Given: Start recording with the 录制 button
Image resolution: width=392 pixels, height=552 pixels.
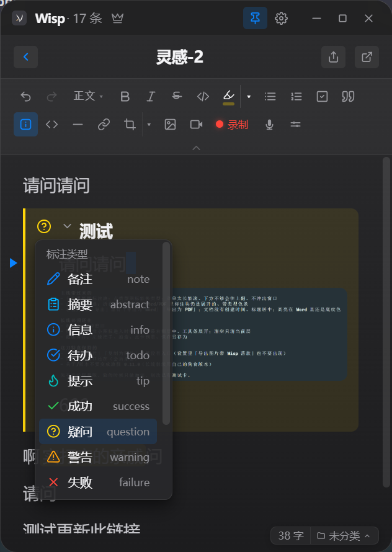Looking at the screenshot, I should [232, 124].
